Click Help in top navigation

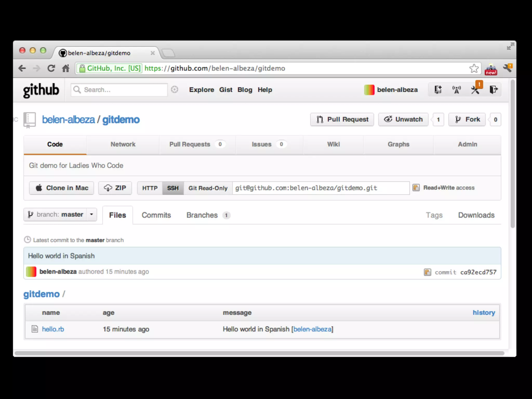265,90
